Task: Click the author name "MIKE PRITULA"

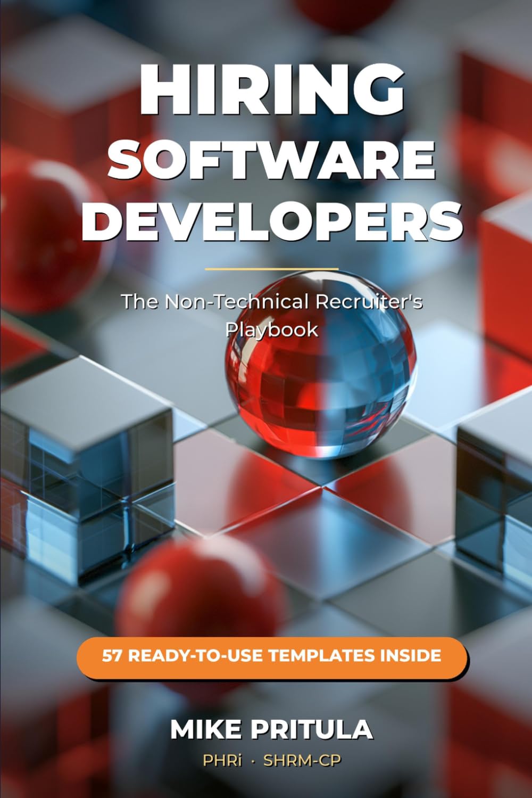Action: click(272, 729)
